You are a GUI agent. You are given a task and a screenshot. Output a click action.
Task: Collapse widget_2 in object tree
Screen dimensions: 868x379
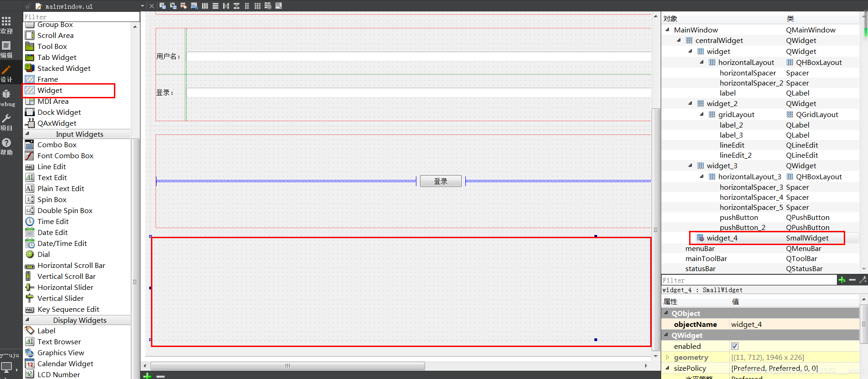click(690, 103)
